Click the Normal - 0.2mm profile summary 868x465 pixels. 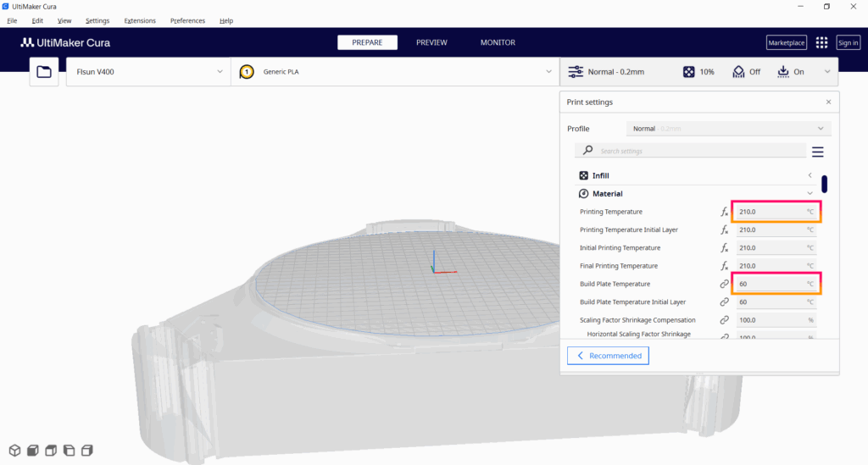616,72
